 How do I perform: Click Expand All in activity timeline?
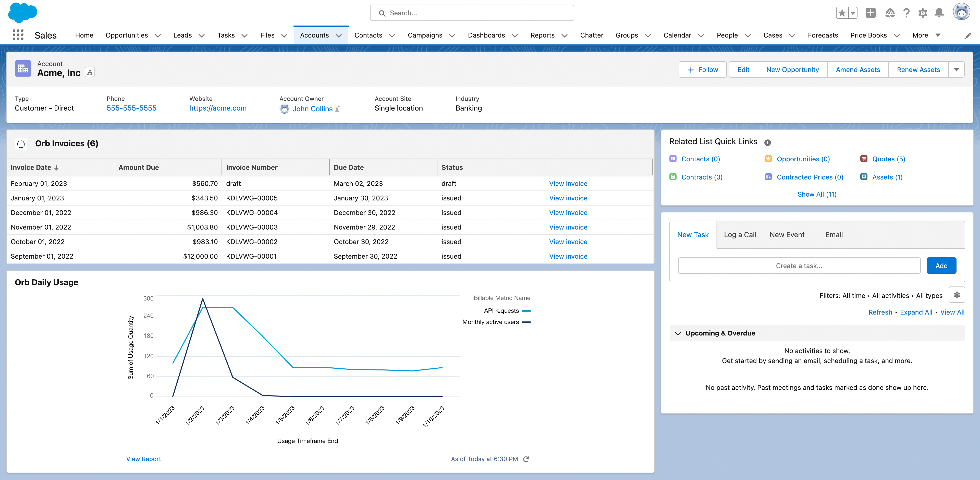[x=916, y=312]
